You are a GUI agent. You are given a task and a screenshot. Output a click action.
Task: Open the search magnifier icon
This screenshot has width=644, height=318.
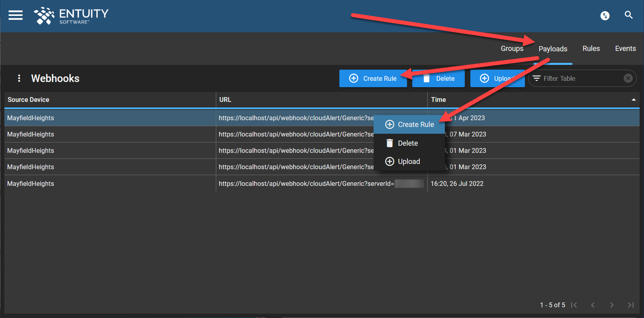(x=628, y=15)
